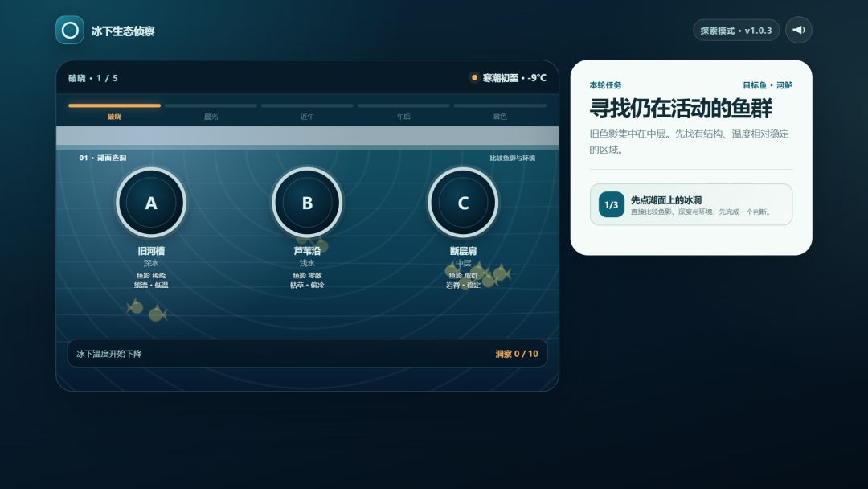
Task: Click the 破晓 · 1 / 5 round counter
Action: point(93,78)
